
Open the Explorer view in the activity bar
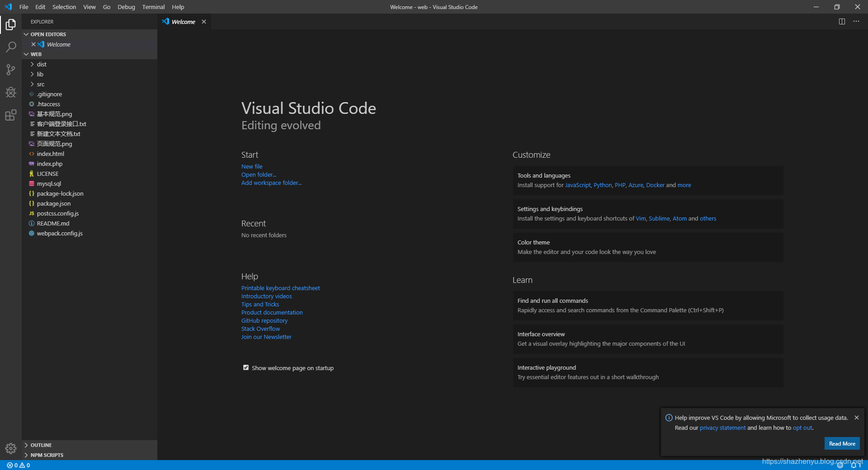click(10, 25)
